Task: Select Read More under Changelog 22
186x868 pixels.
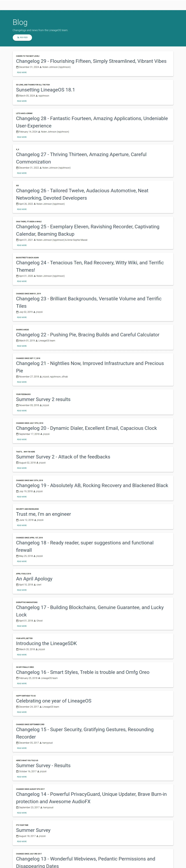Action: 22,346
